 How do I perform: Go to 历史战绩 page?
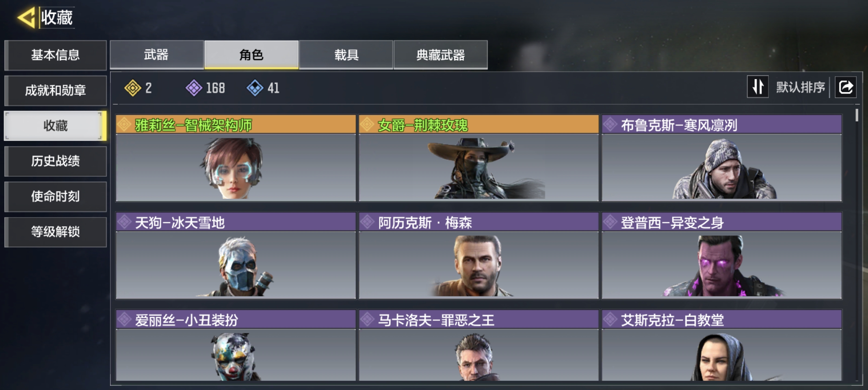click(56, 161)
